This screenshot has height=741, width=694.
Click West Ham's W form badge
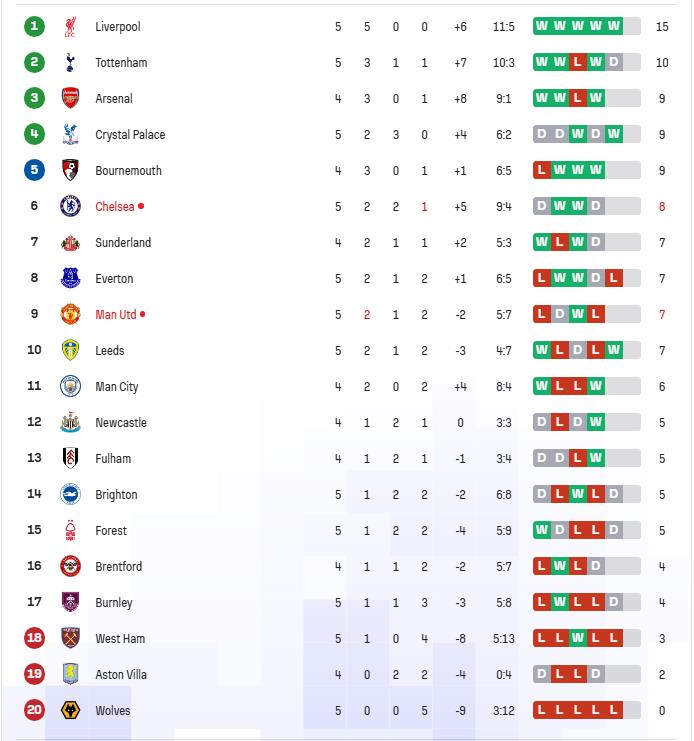(577, 638)
